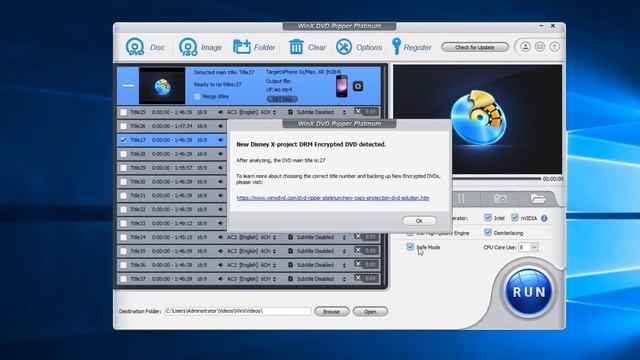Toggle the nVIDIA hardware accelerator checkbox

[514, 218]
